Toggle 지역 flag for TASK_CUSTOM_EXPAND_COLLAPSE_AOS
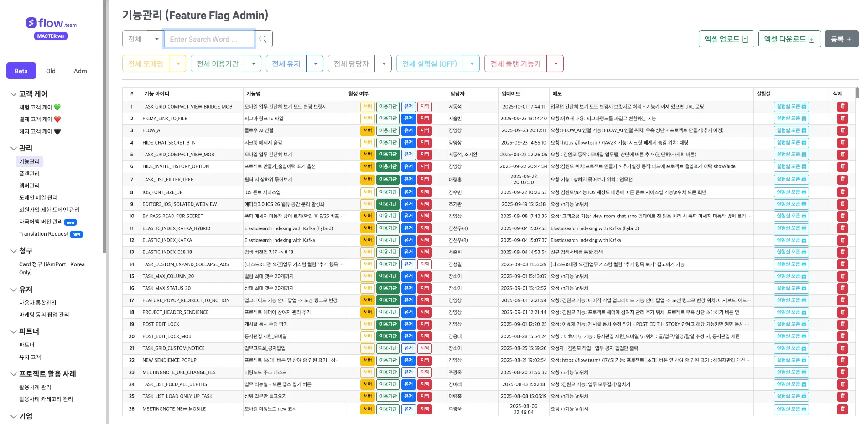Screen dimensions: 868x424 (x=425, y=264)
